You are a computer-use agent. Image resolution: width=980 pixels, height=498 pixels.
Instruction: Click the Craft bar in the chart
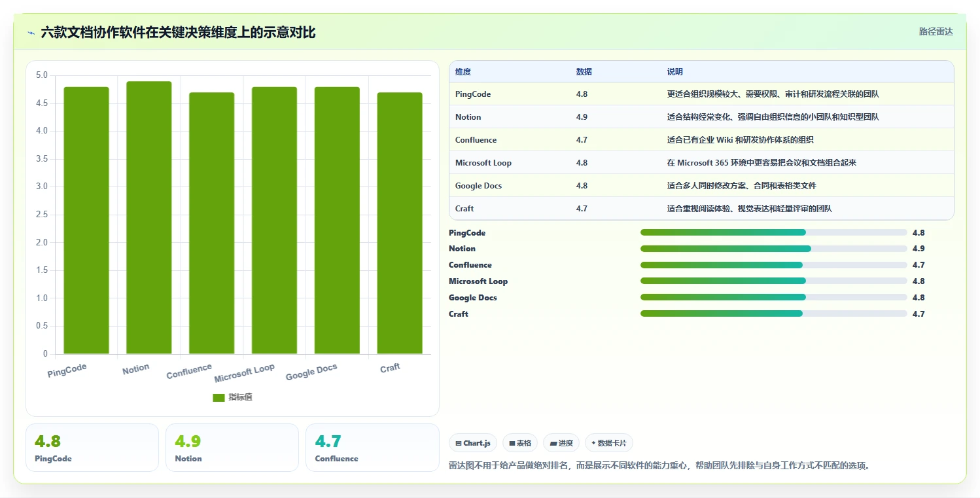click(400, 223)
